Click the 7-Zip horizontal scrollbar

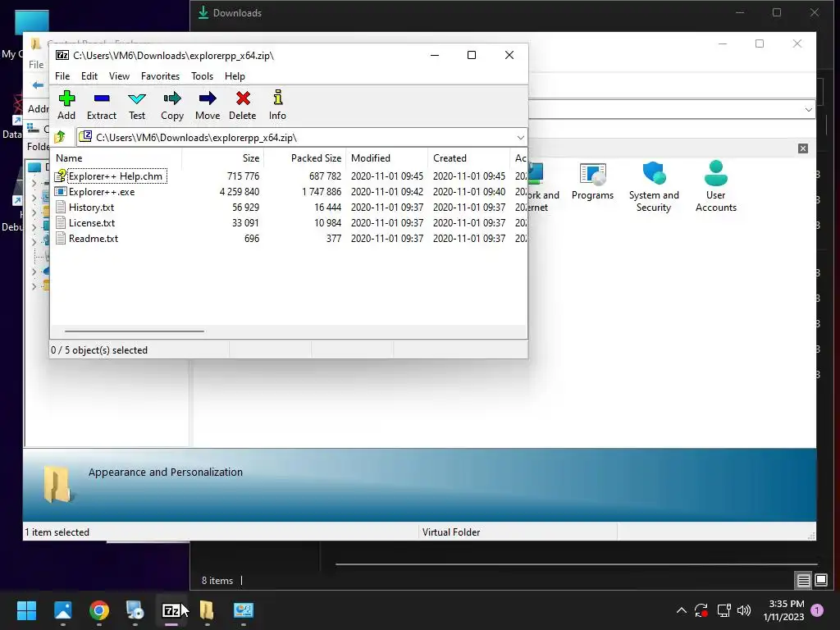[x=134, y=331]
